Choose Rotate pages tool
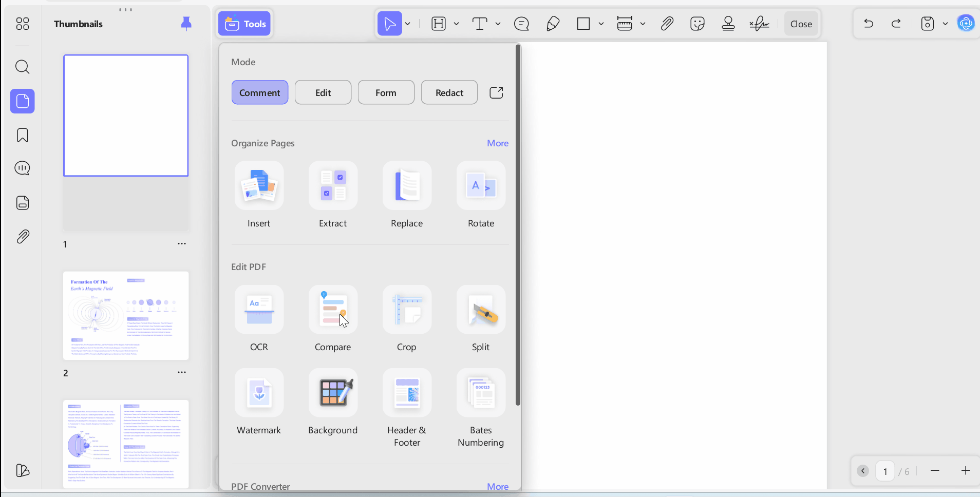The width and height of the screenshot is (980, 497). (x=481, y=195)
